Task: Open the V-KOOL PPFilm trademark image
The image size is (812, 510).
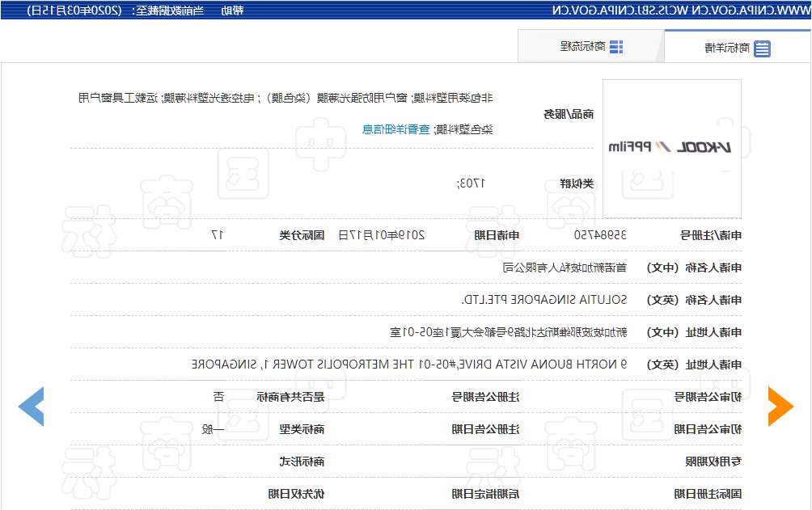Action: (671, 149)
